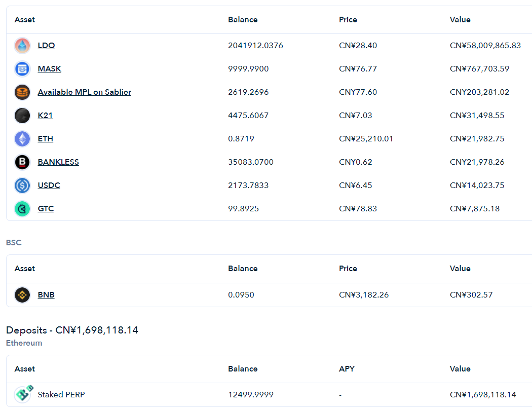Click the BNB token icon
Screen dimensions: 532x409
click(x=22, y=295)
